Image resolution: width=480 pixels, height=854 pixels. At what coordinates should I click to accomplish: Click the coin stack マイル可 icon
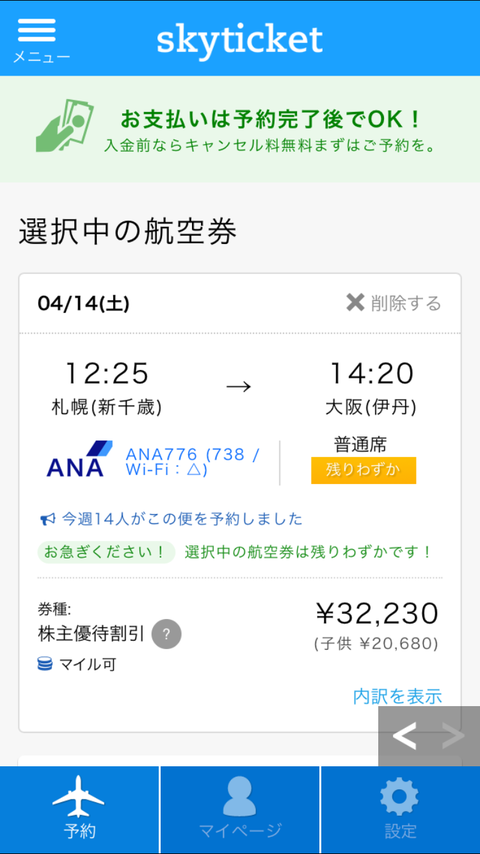(x=45, y=664)
